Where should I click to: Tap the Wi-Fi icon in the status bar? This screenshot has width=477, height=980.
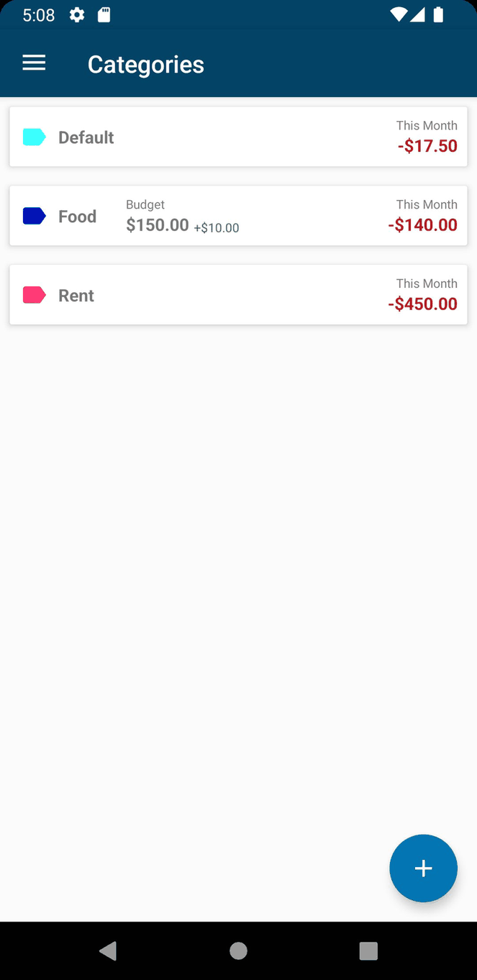(x=397, y=14)
